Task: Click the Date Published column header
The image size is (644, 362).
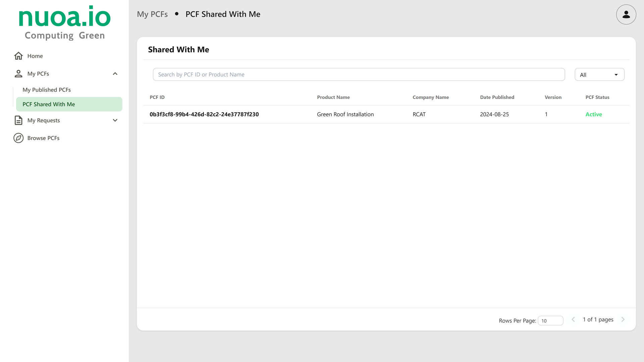Action: tap(497, 97)
